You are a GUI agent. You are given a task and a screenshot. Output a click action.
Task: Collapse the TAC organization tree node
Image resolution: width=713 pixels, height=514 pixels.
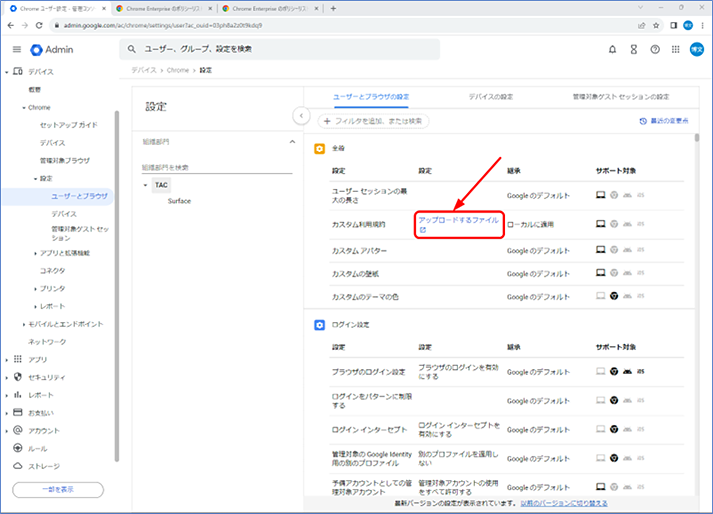[x=146, y=185]
